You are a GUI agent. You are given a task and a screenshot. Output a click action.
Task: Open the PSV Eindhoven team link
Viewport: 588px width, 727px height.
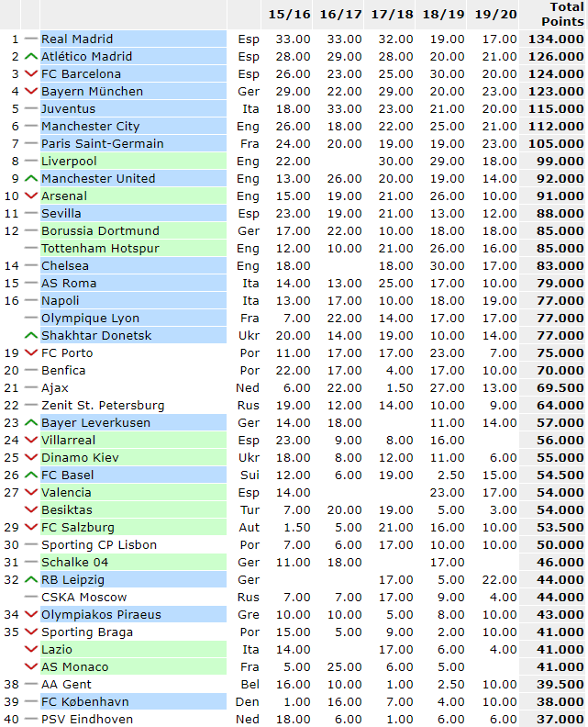tap(86, 719)
